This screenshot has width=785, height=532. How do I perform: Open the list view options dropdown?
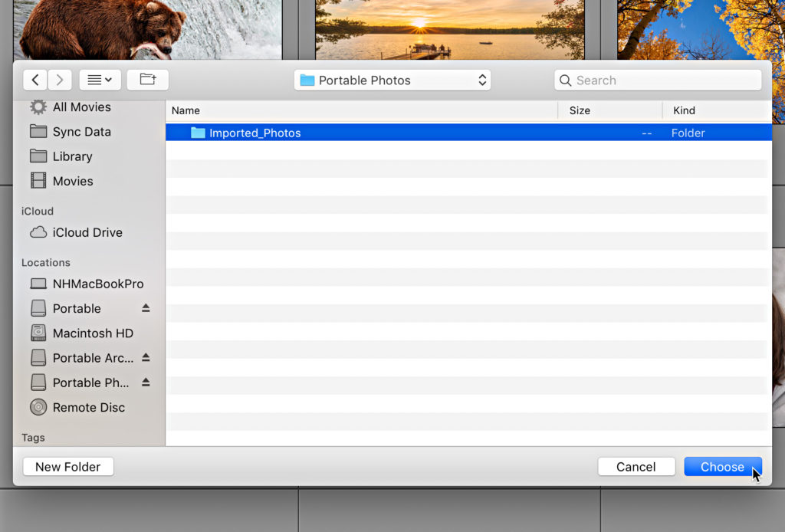[100, 80]
